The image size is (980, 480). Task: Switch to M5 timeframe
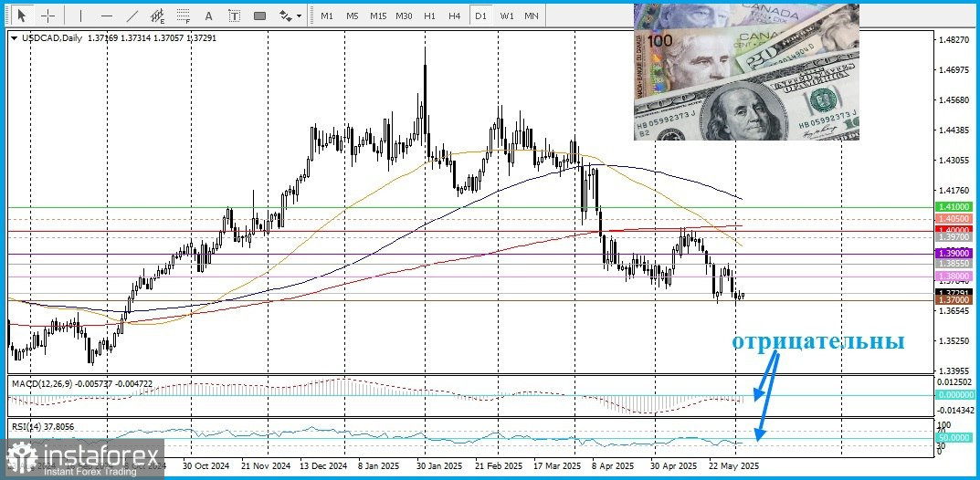(353, 16)
